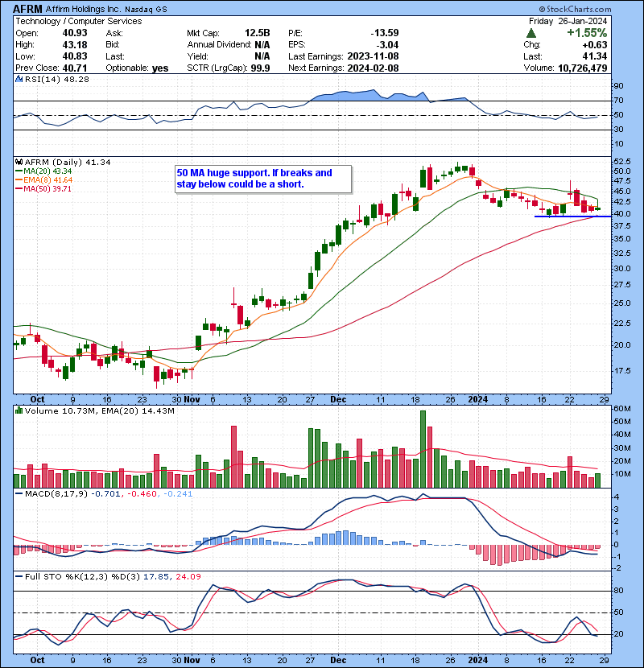Click the P/E value -13.59
644x668 pixels.
(x=385, y=33)
